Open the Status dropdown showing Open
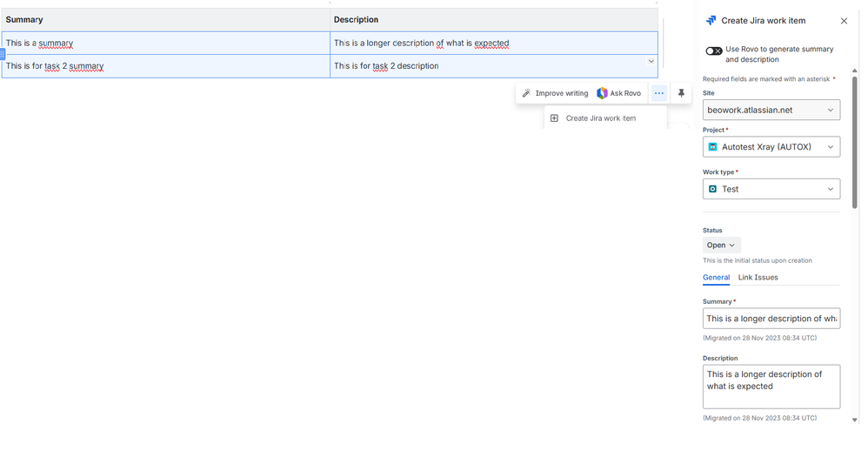Viewport: 868px width, 451px height. pyautogui.click(x=721, y=246)
